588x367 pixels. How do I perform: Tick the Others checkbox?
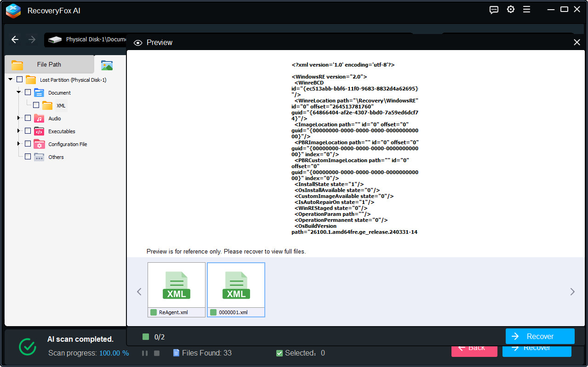pyautogui.click(x=28, y=157)
